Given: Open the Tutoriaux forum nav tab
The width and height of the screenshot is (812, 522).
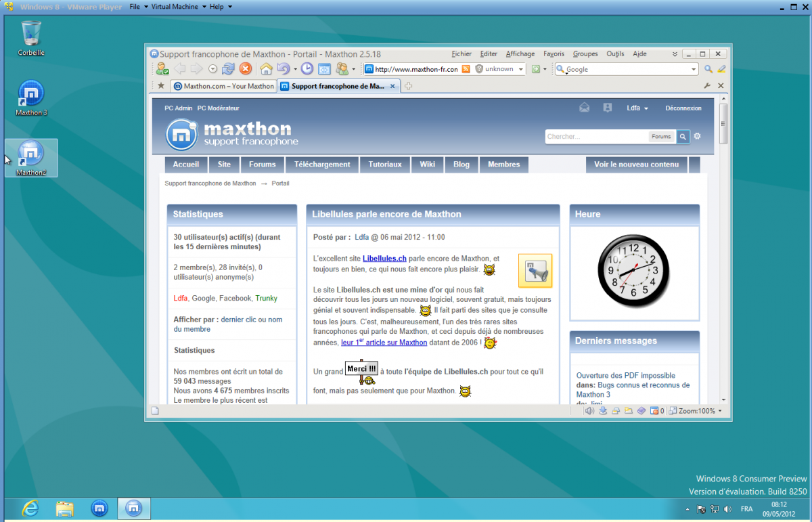Looking at the screenshot, I should [385, 165].
